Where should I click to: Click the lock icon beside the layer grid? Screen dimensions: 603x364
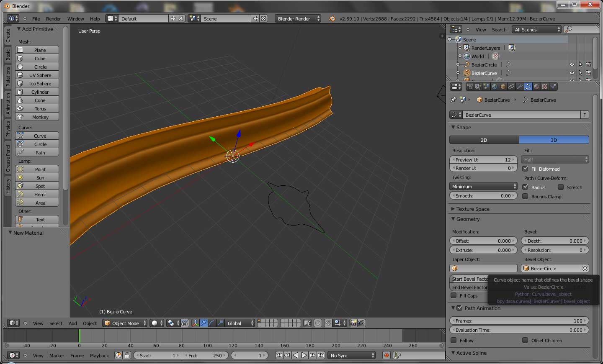(307, 323)
